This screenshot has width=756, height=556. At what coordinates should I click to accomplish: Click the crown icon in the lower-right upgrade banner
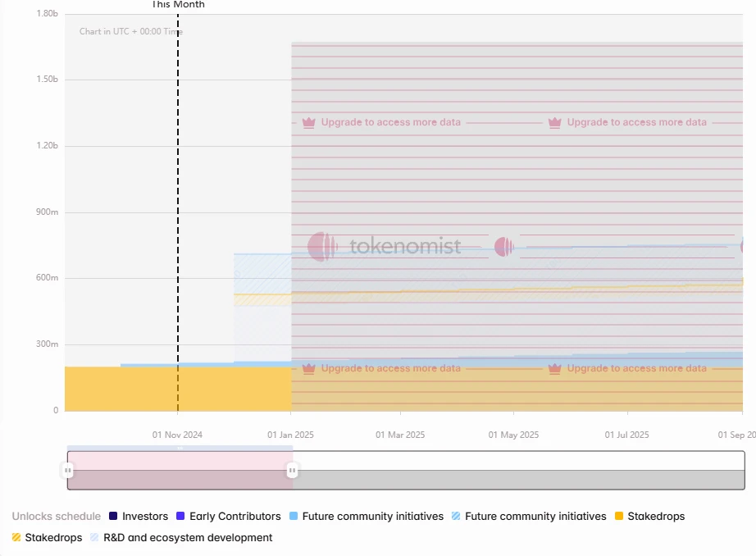554,369
